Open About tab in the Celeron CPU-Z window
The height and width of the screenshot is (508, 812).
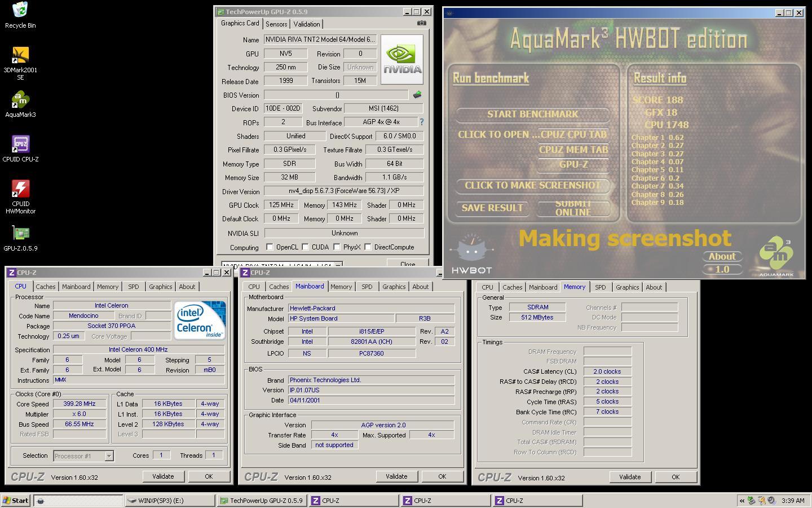[x=187, y=287]
